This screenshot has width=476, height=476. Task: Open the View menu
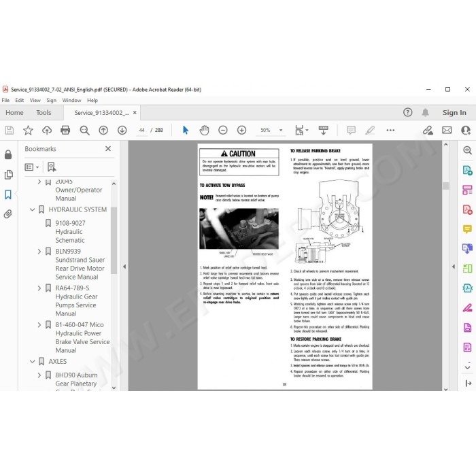pos(35,100)
